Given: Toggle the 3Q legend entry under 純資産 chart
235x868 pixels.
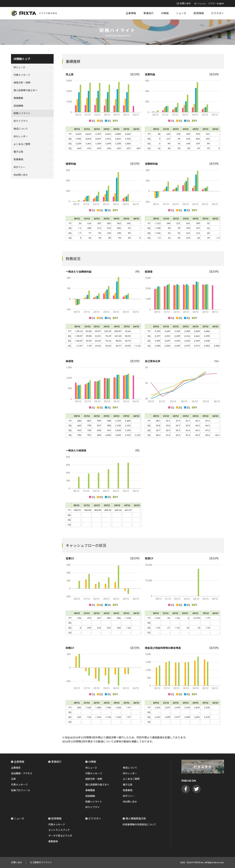Looking at the screenshot, I should pyautogui.click(x=108, y=408).
